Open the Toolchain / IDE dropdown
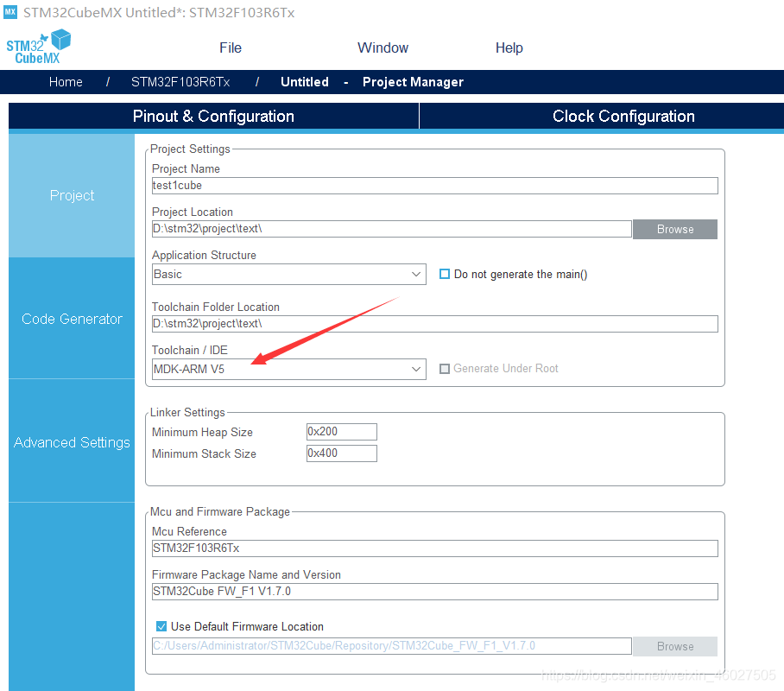Image resolution: width=784 pixels, height=691 pixels. click(289, 370)
